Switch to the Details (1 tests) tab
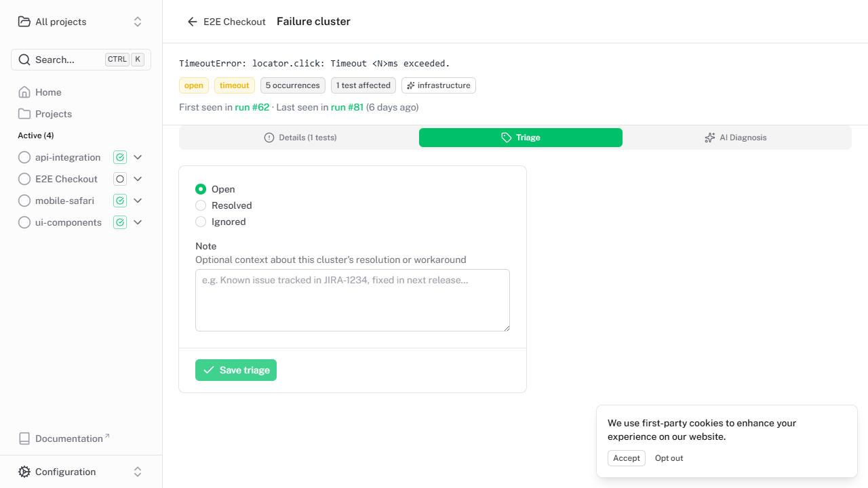The image size is (868, 488). tap(300, 138)
